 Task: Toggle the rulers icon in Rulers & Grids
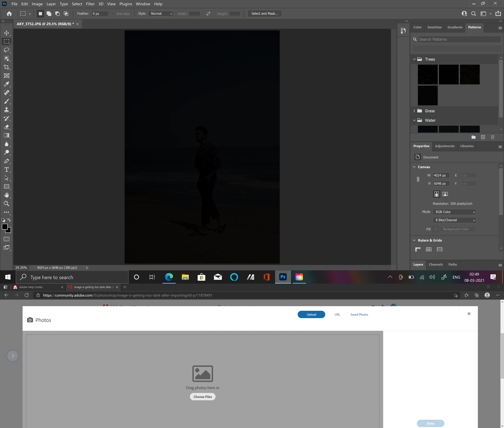click(418, 249)
